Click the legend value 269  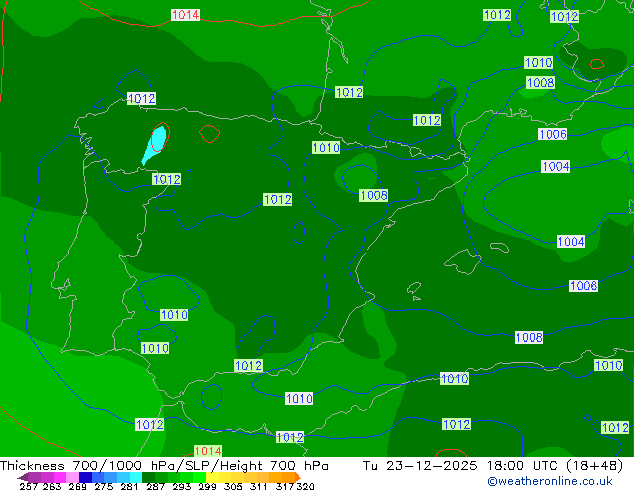click(77, 486)
